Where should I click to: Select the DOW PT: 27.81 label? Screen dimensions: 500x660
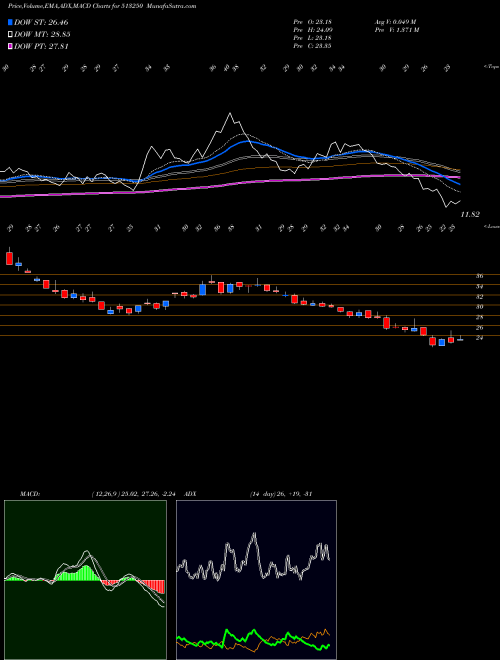(x=41, y=47)
